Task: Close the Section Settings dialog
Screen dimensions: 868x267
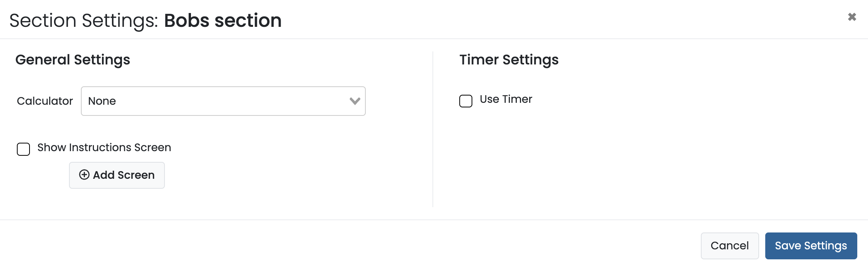Action: coord(852,17)
